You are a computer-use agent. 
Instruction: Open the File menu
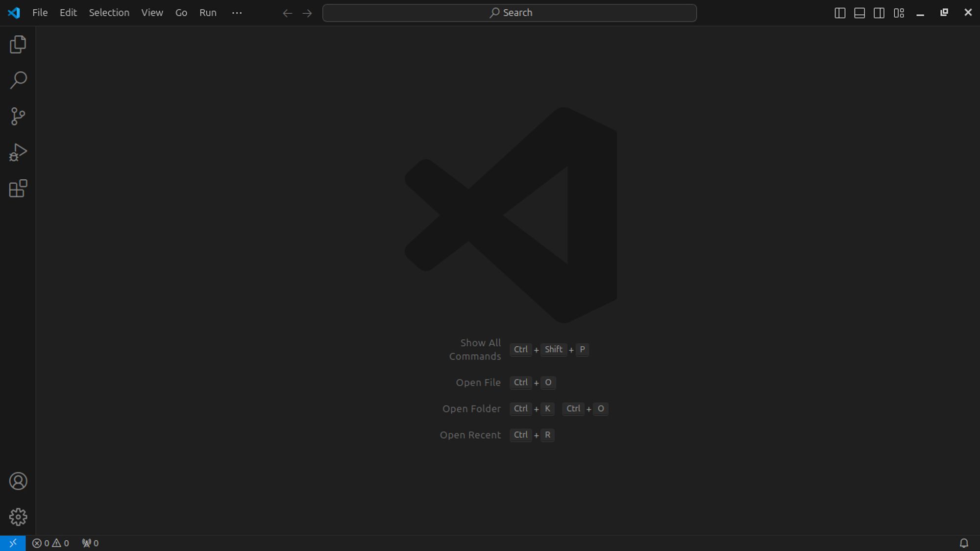tap(40, 12)
